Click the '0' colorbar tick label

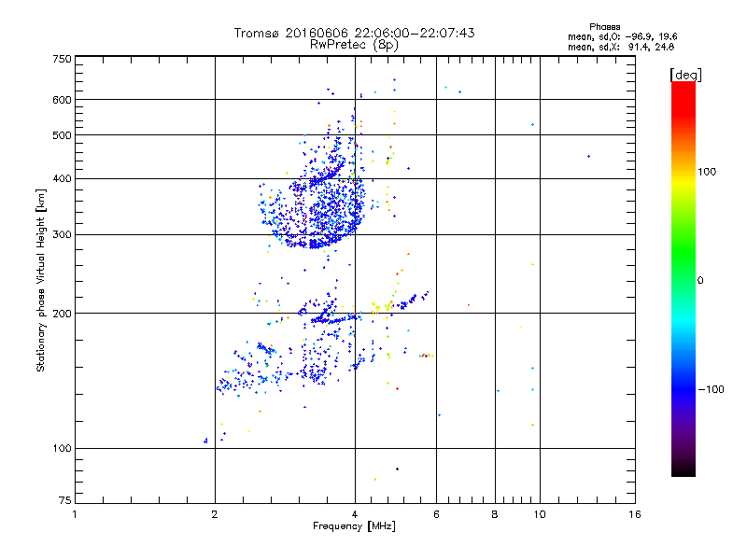tap(700, 281)
